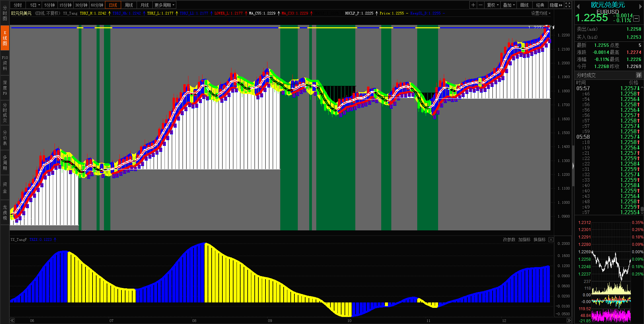Select the 60分钟 timeframe tab
The width and height of the screenshot is (644, 324).
pos(97,5)
